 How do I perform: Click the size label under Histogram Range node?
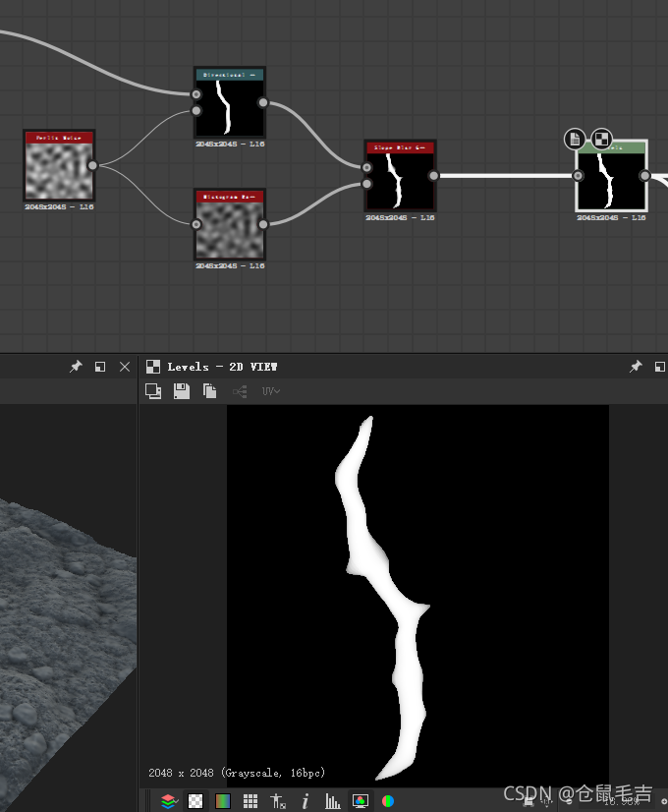pos(230,265)
